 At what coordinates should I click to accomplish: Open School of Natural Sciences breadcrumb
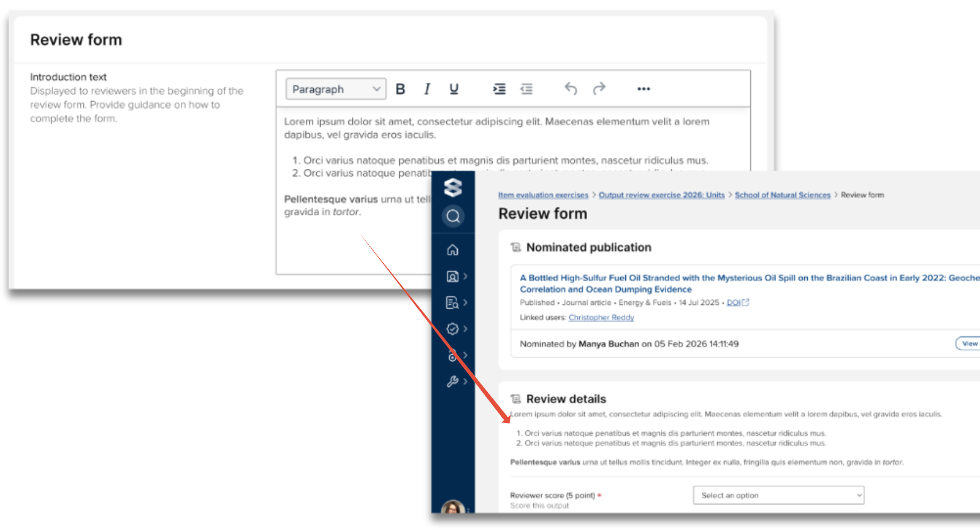click(x=782, y=195)
